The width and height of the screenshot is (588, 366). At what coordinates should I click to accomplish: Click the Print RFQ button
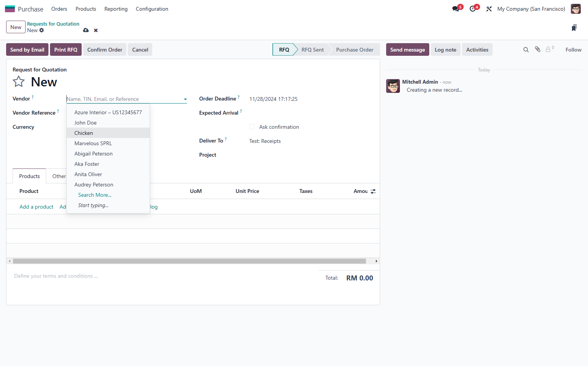[x=66, y=50]
